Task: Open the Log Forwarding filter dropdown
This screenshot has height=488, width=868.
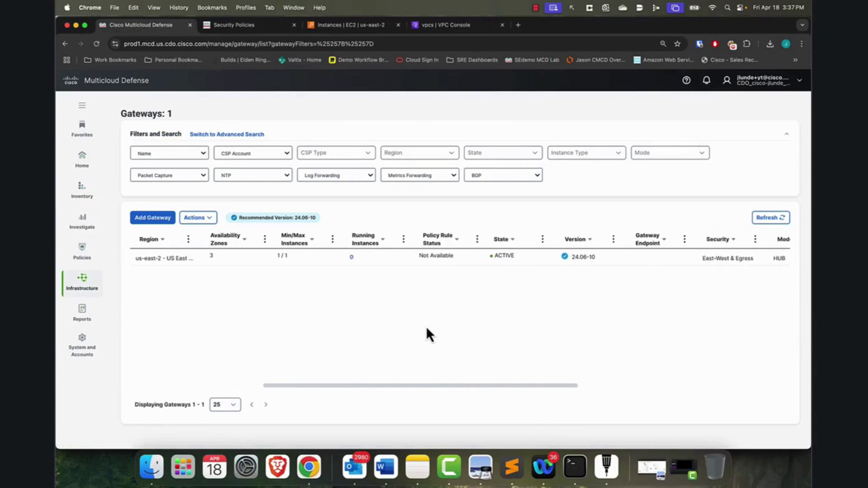Action: point(336,175)
